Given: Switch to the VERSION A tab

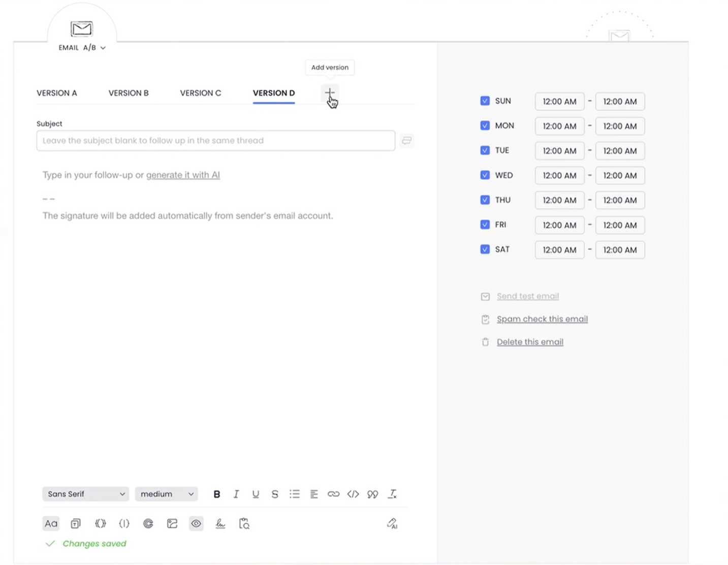Looking at the screenshot, I should 56,93.
